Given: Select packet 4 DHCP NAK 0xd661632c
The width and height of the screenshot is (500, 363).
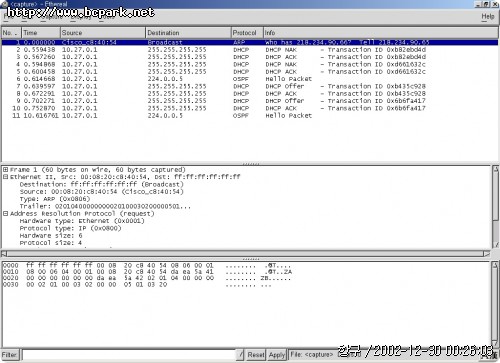Looking at the screenshot, I should (x=250, y=64).
